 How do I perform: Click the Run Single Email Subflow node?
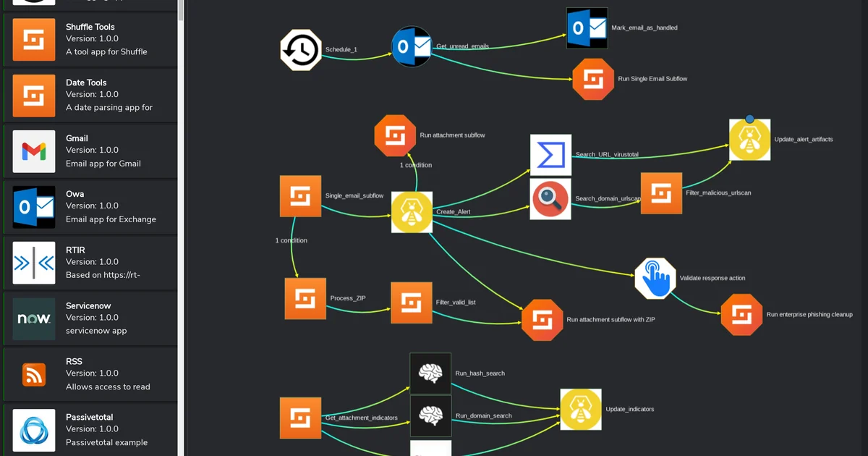coord(593,79)
